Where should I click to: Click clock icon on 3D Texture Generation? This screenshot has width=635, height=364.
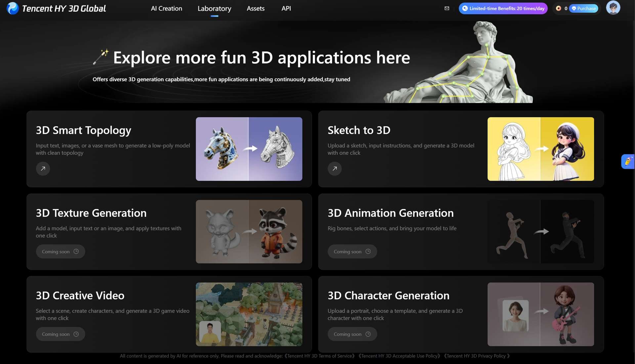(x=76, y=251)
